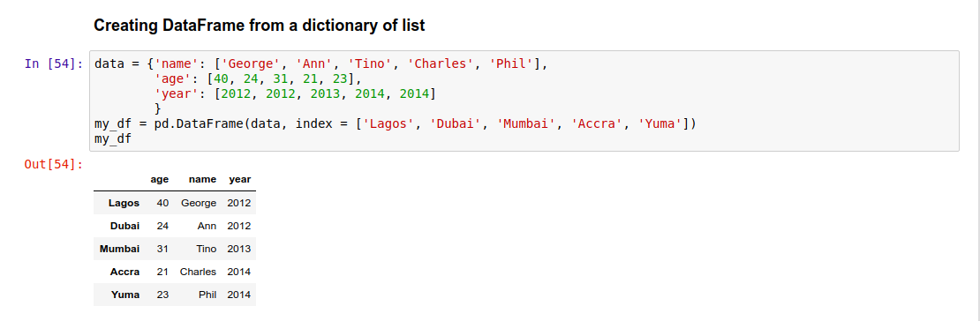980x321 pixels.
Task: Click the Phil name cell
Action: 207,295
